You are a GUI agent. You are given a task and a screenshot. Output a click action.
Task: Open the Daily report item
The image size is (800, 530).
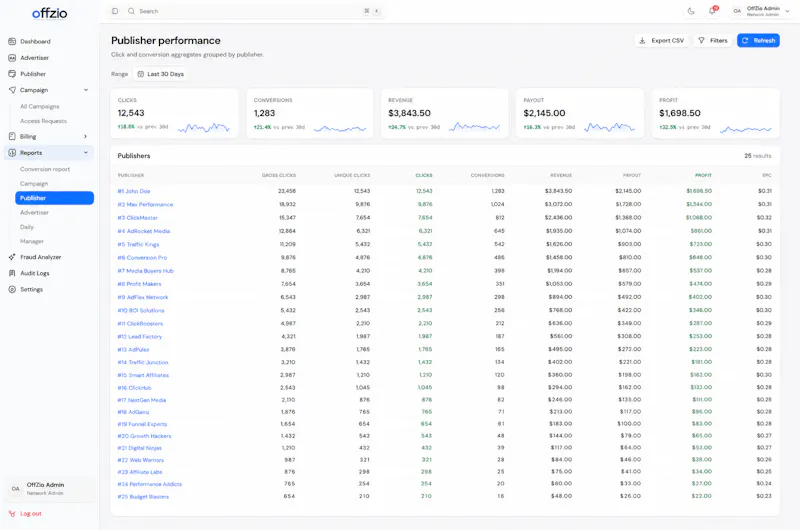click(27, 227)
